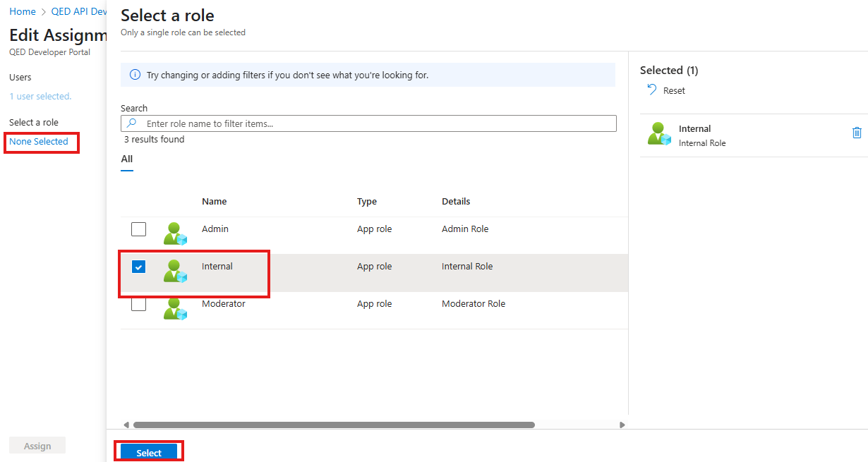868x462 pixels.
Task: Click the Internal role icon in Selected pane
Action: pos(659,133)
